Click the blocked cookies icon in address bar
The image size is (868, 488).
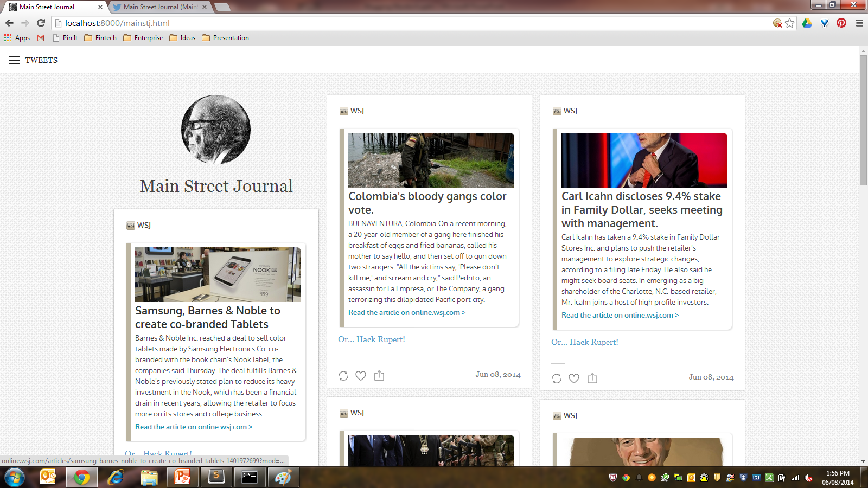[777, 23]
